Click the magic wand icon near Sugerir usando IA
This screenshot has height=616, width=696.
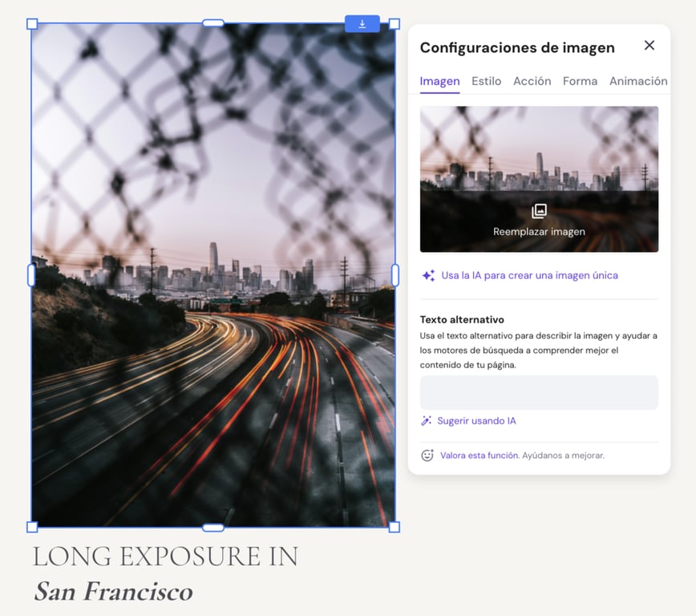(426, 420)
